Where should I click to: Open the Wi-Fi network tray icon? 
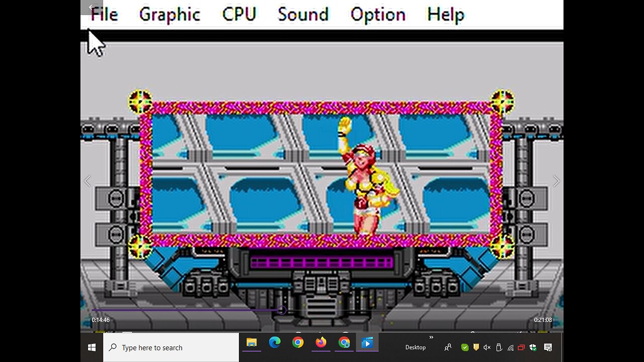click(x=511, y=347)
